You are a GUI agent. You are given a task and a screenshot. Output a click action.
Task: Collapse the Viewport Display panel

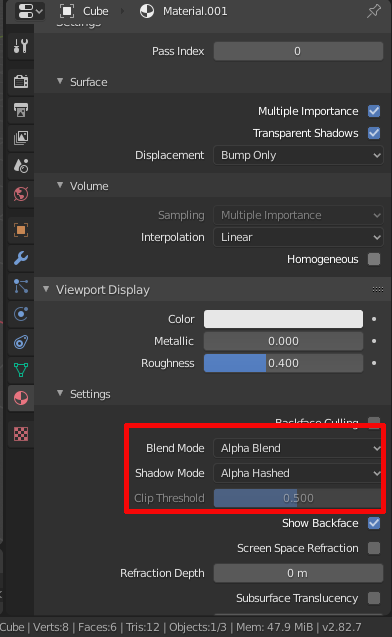(x=46, y=289)
